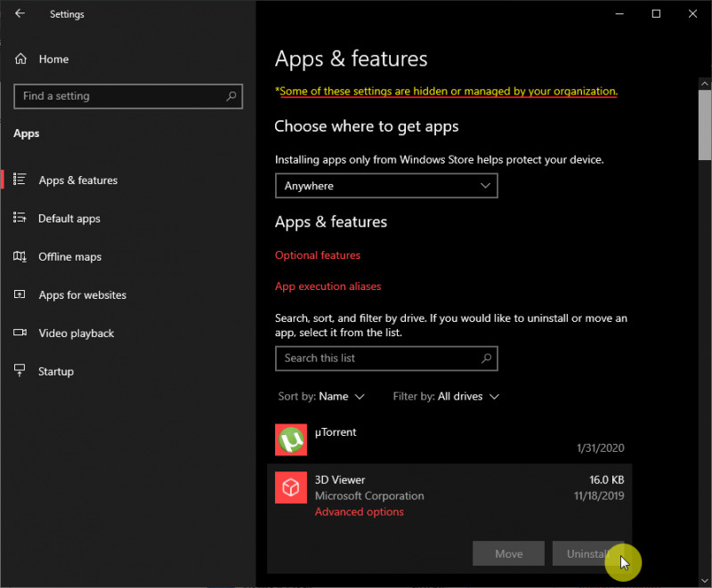This screenshot has width=712, height=588.
Task: Click the Home house icon
Action: pos(20,59)
